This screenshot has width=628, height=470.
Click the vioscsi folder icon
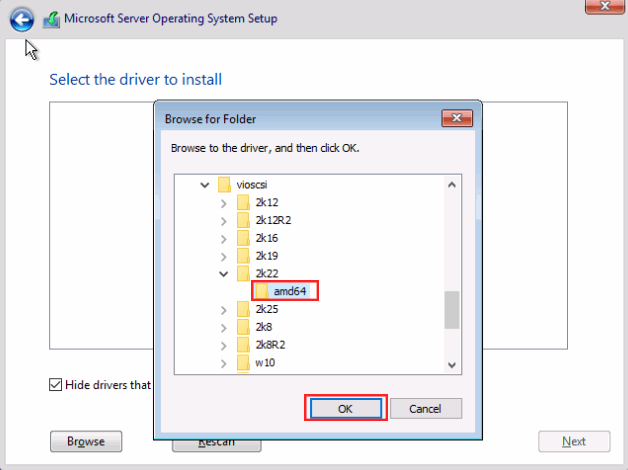[224, 184]
